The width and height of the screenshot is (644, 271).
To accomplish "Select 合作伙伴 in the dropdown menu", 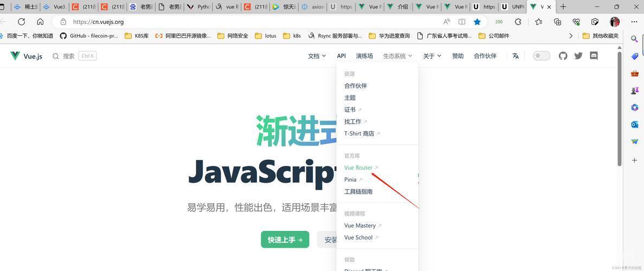I will (x=356, y=86).
